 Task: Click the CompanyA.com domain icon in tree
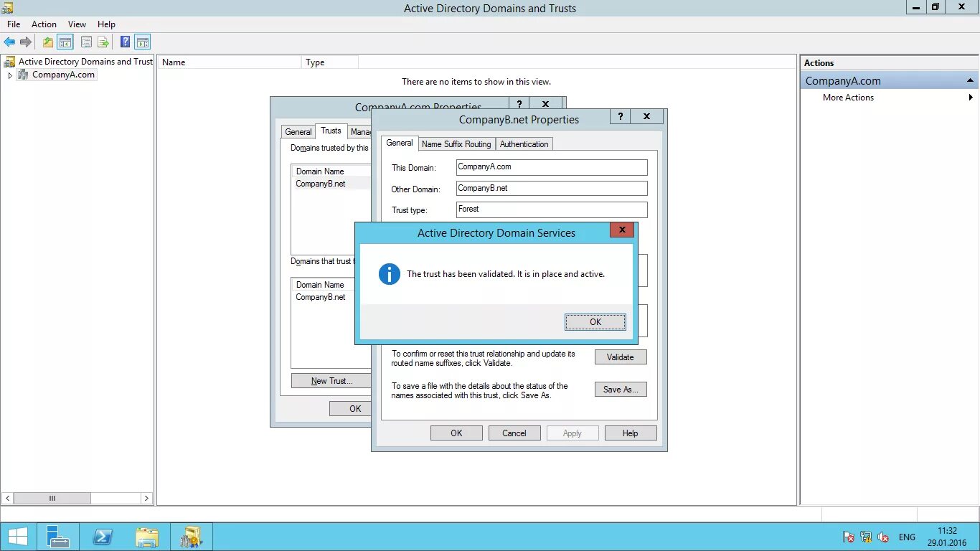tap(24, 75)
